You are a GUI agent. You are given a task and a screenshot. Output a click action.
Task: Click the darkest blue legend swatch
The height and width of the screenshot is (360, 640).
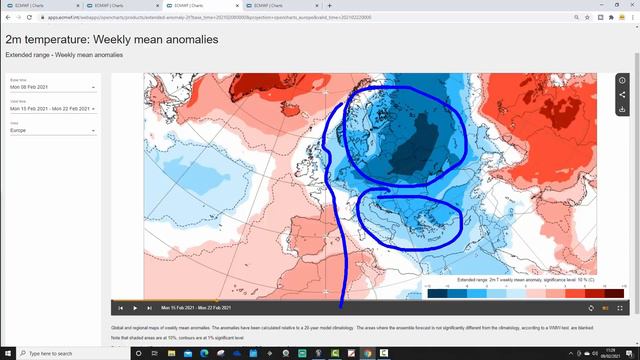click(x=437, y=293)
